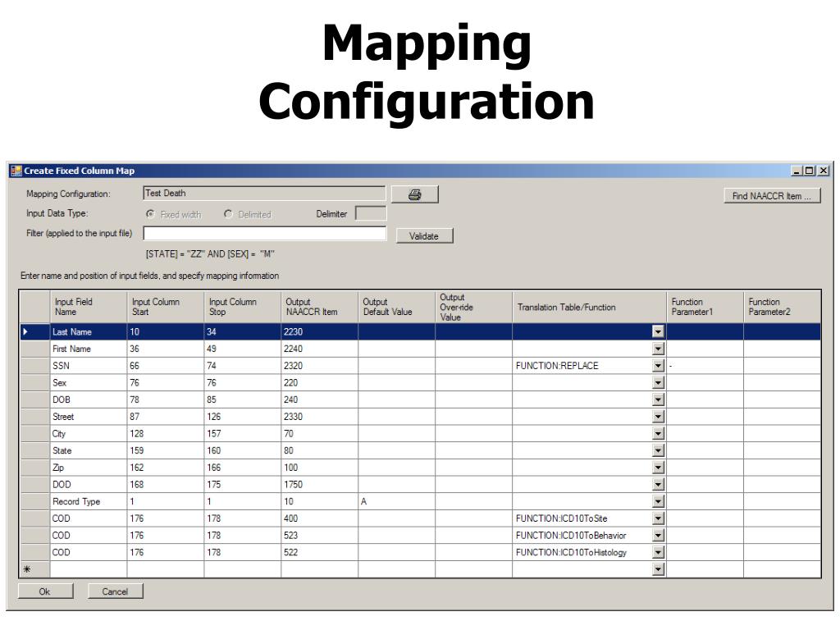Viewport: 840px width, 630px height.
Task: Click NAACCR item 523 cell
Action: tap(320, 536)
